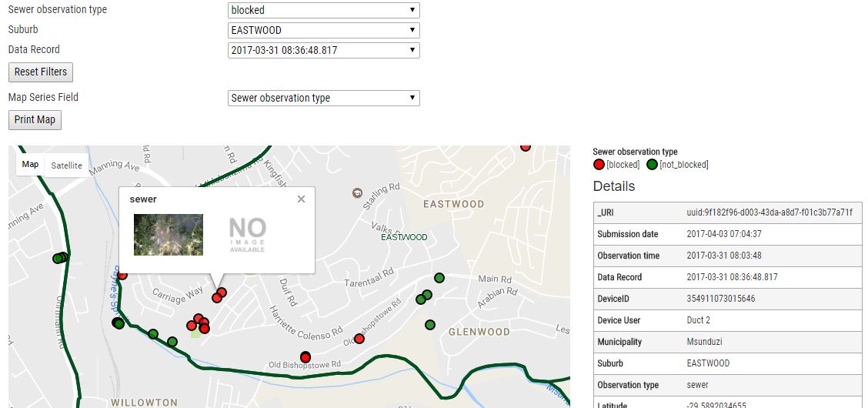Click the red marker at the map's top right edge
The image size is (868, 408).
coord(526,146)
